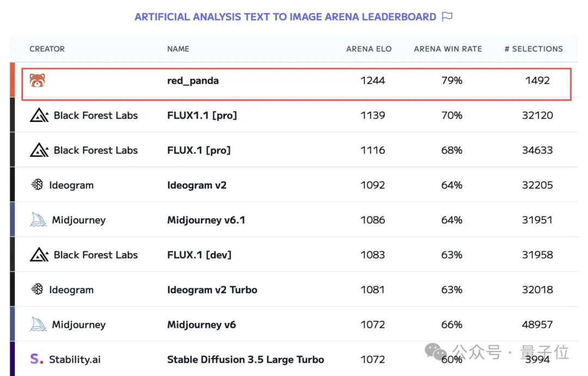Viewport: 588px width, 376px height.
Task: Click Black Forest Labs logo in FLUX1.1 [pro] row
Action: pos(39,115)
